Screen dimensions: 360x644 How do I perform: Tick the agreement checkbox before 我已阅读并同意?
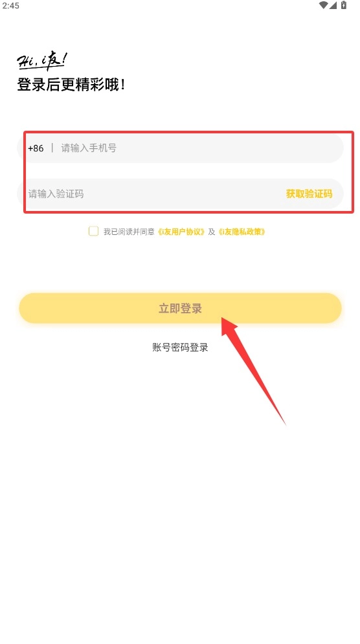pyautogui.click(x=93, y=231)
